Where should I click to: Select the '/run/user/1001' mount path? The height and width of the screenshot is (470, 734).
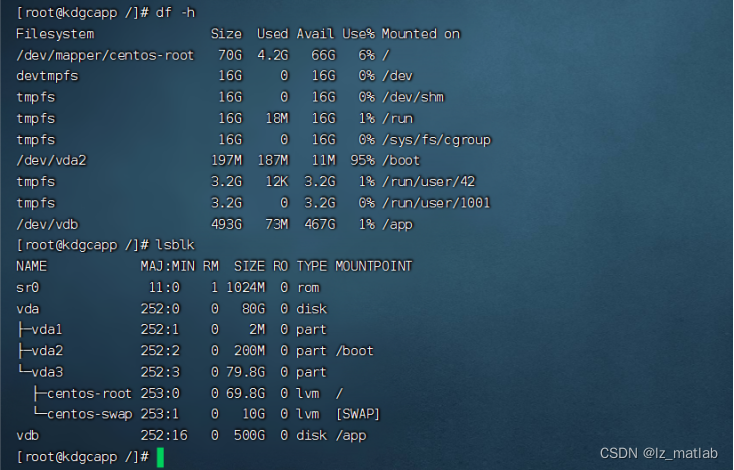(x=436, y=203)
